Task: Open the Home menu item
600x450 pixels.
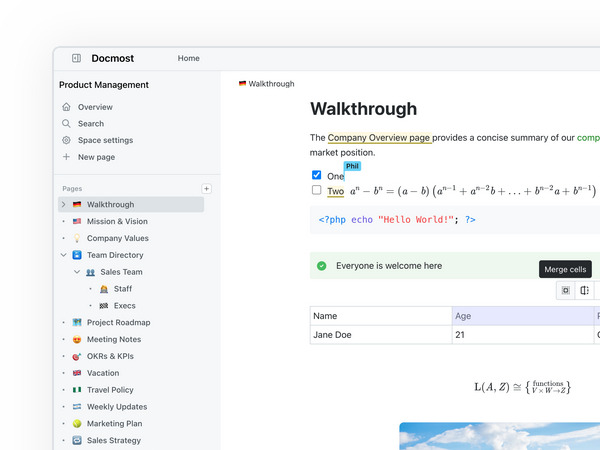Action: point(189,58)
